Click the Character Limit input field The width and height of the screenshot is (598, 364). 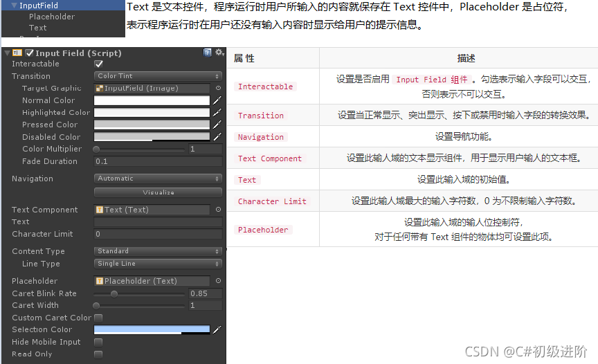pyautogui.click(x=158, y=234)
